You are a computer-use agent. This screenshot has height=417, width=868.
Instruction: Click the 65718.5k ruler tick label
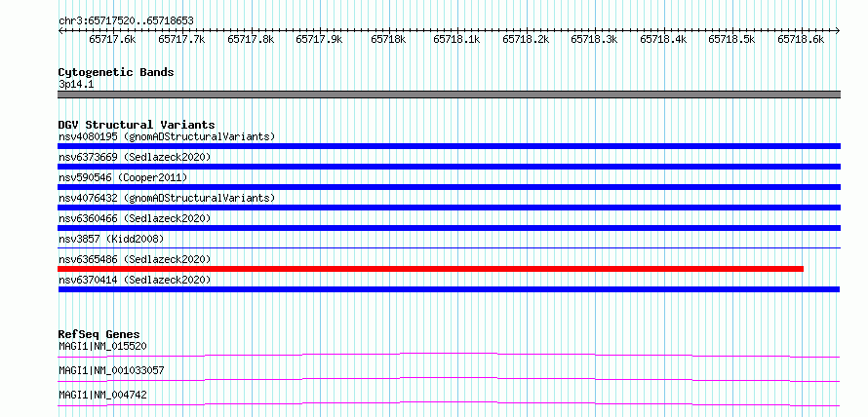coord(731,39)
